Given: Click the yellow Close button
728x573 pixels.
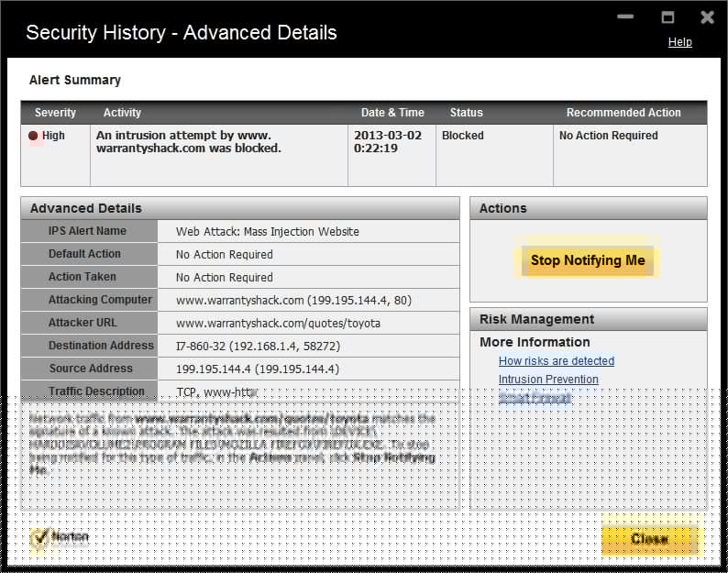Looking at the screenshot, I should [x=649, y=539].
